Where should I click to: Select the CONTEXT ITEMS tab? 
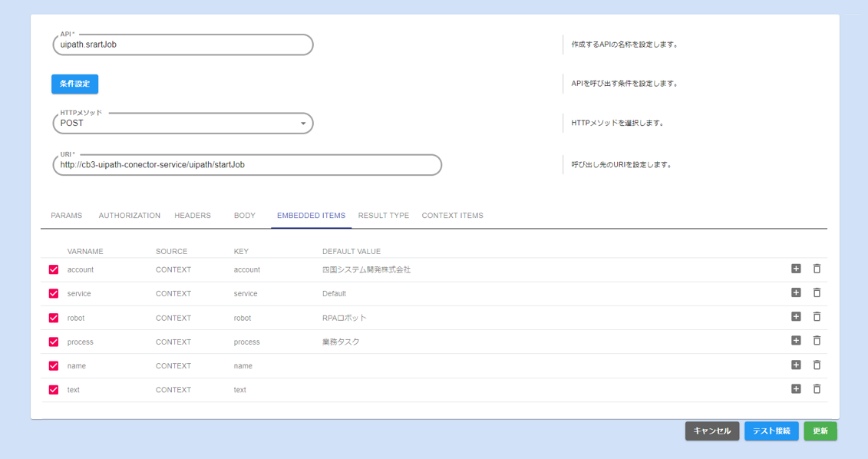(x=452, y=216)
